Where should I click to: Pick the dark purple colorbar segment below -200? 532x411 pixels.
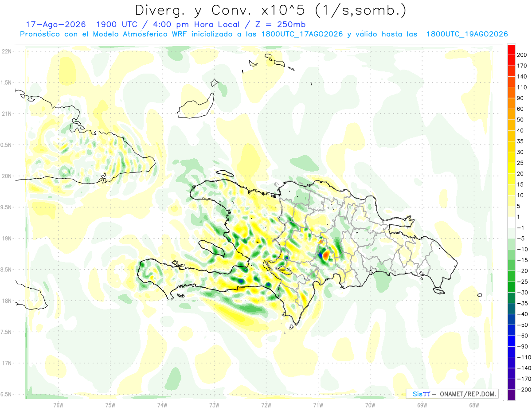[512, 395]
